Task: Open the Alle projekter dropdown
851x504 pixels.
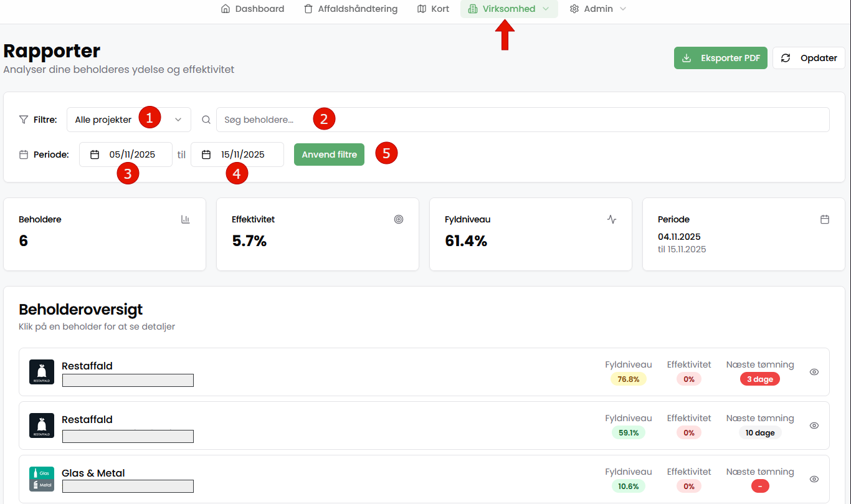Action: 128,120
